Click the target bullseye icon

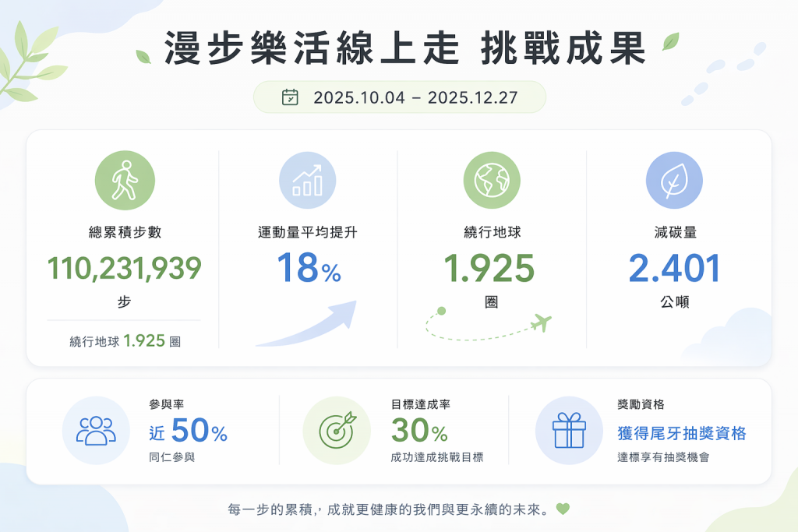pyautogui.click(x=337, y=431)
